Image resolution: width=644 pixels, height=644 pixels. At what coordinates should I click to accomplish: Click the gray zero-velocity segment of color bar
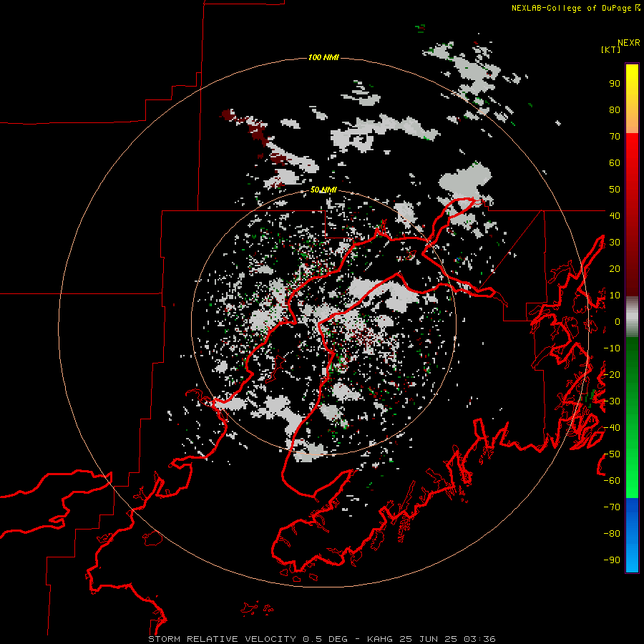(632, 317)
